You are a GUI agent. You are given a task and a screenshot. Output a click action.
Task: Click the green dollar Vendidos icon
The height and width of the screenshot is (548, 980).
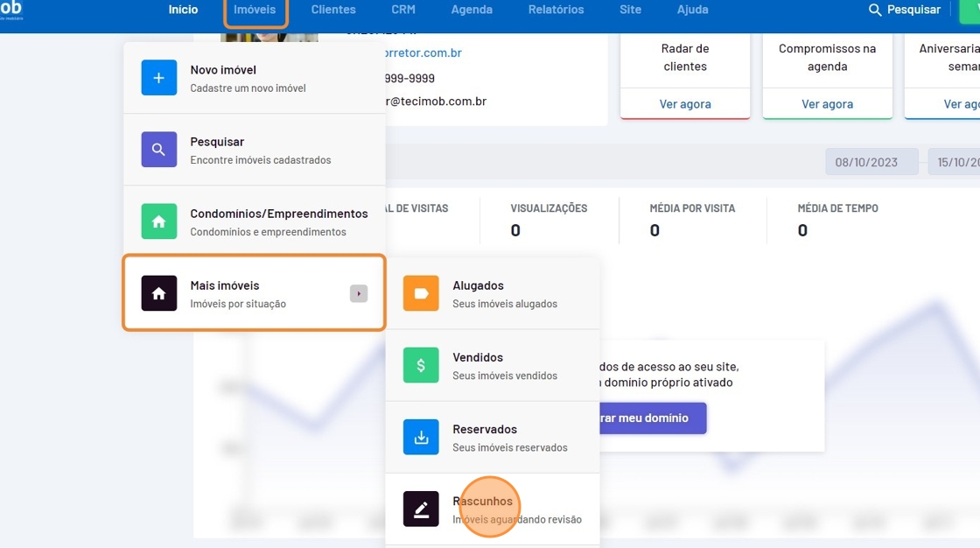click(x=421, y=365)
